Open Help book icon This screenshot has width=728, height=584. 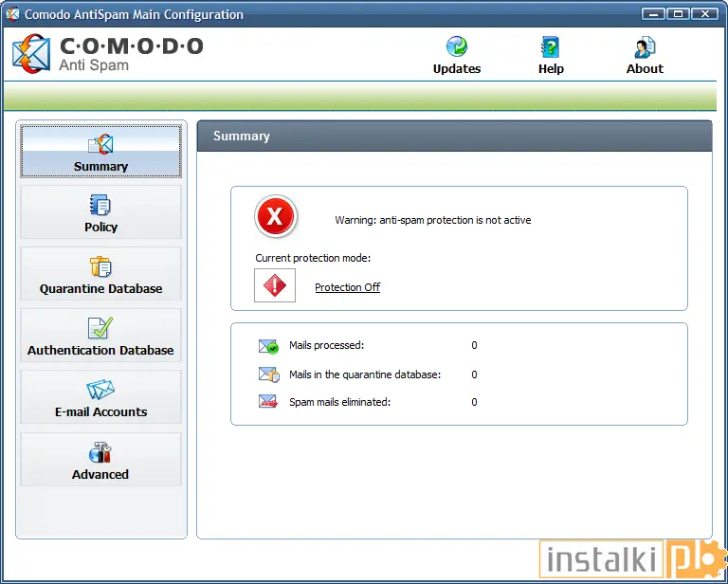(551, 46)
